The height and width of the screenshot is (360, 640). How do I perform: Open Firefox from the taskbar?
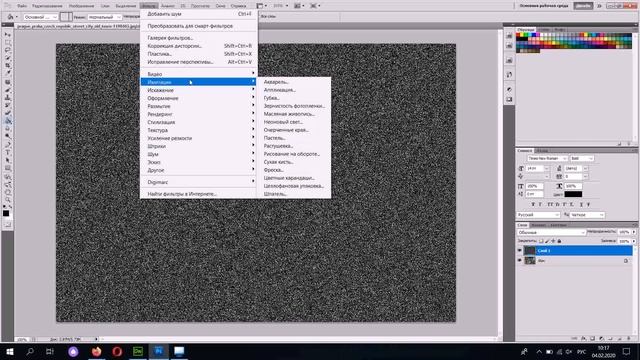pos(96,351)
